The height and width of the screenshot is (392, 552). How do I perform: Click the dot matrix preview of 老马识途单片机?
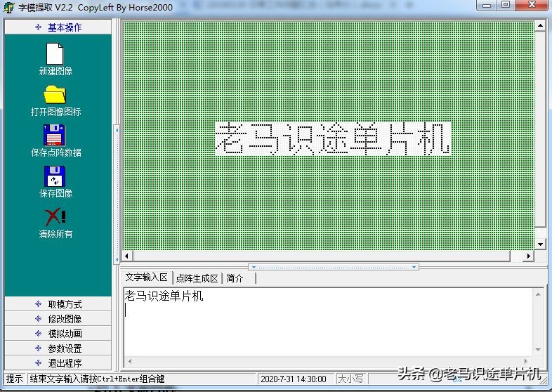coord(333,139)
